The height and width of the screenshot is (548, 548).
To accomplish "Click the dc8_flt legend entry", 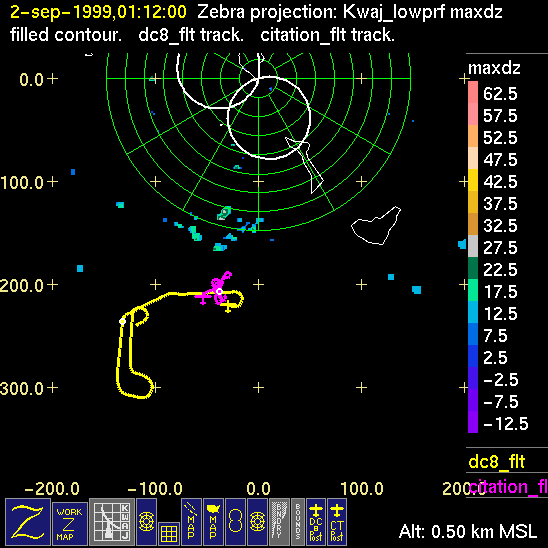I will pos(497,461).
